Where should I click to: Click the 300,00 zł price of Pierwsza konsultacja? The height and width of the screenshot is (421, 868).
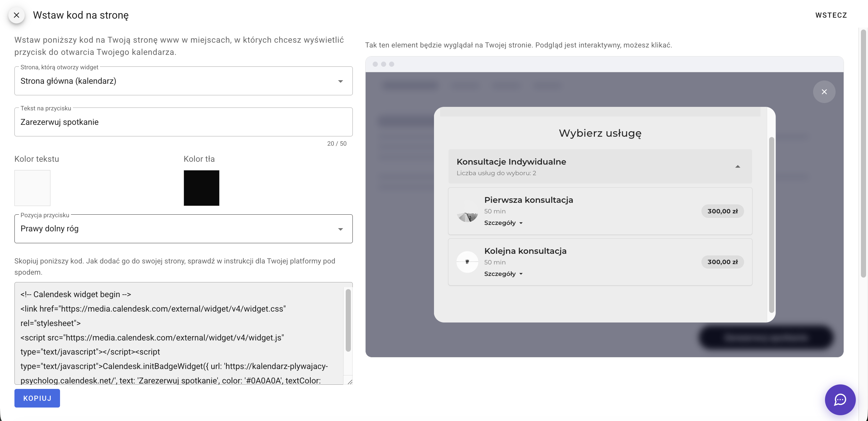tap(723, 211)
